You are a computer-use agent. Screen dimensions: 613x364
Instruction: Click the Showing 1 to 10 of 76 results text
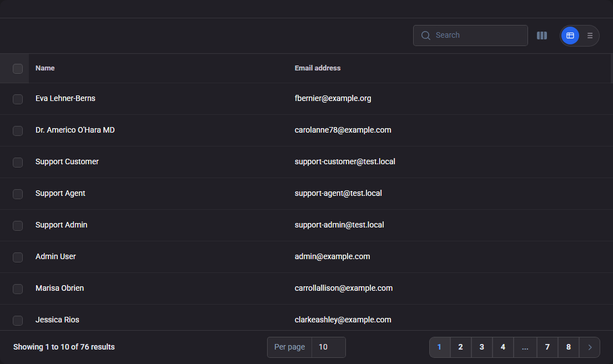[x=64, y=347]
